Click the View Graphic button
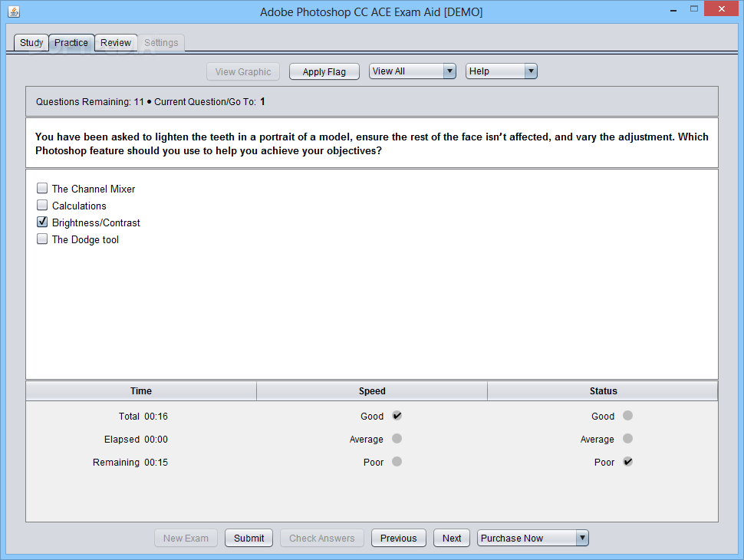This screenshot has width=744, height=560. 243,71
